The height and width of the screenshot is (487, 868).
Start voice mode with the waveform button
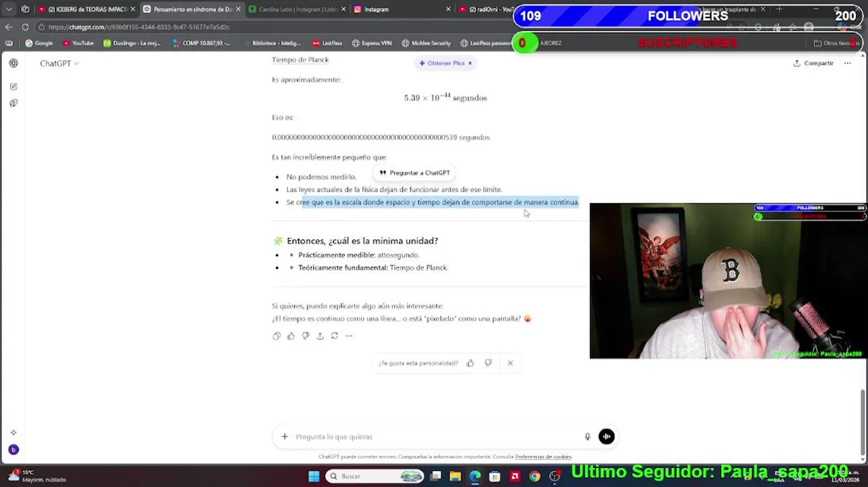tap(606, 437)
